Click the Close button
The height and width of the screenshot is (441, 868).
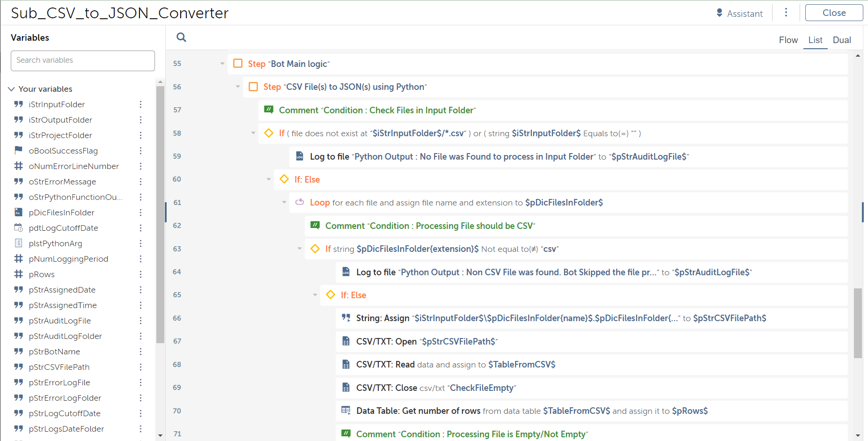[834, 13]
